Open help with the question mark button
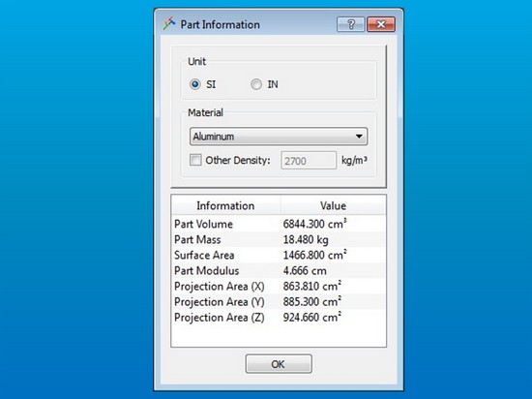 [x=351, y=24]
